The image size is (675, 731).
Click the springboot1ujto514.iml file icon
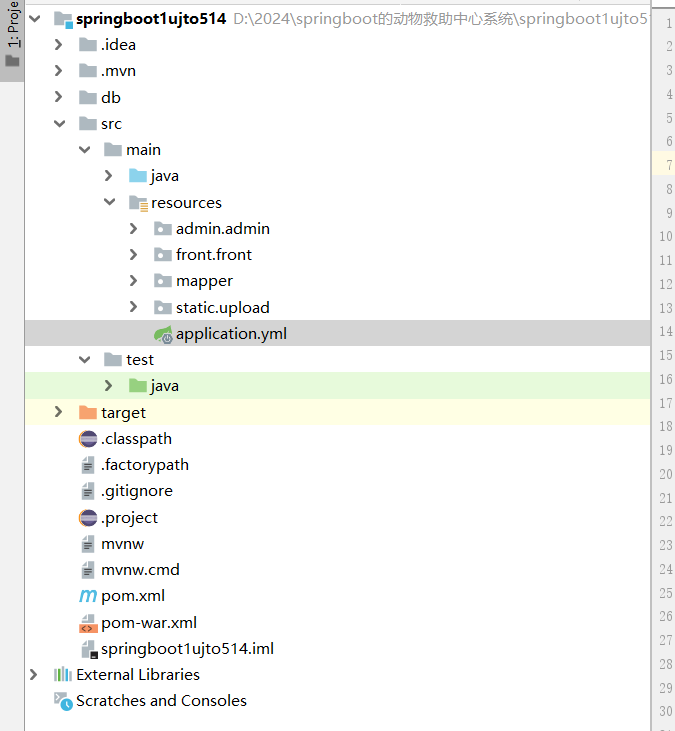coord(88,649)
